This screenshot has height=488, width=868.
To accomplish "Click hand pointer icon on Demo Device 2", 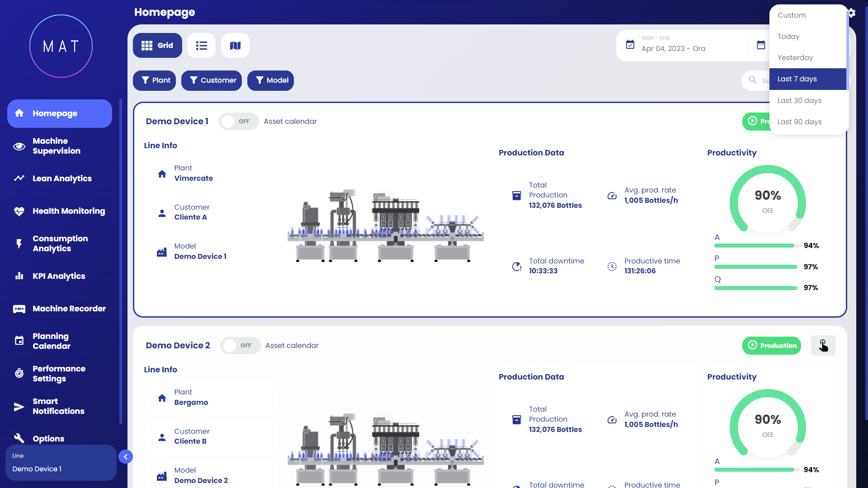I will [823, 346].
